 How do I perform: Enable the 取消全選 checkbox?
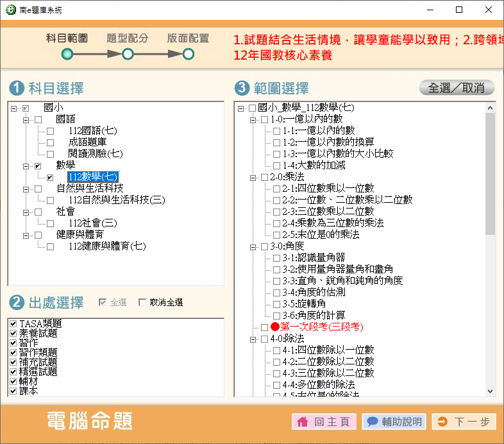click(x=142, y=302)
